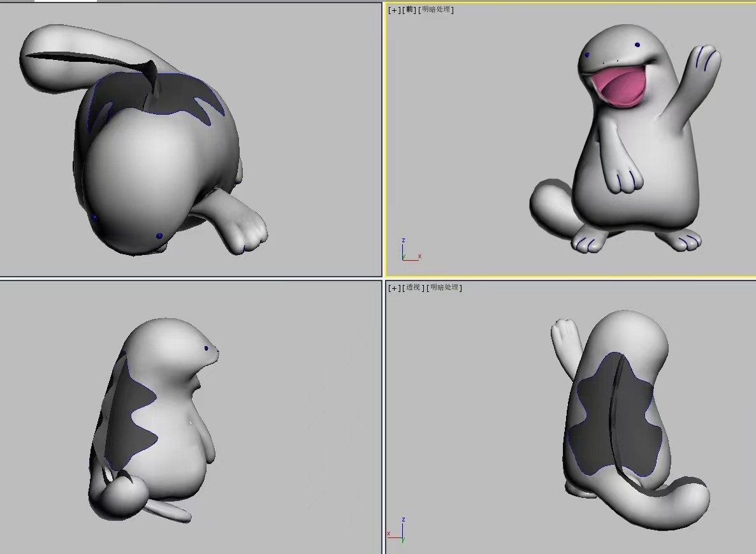Open the 透视 view-name label menu

tap(414, 288)
